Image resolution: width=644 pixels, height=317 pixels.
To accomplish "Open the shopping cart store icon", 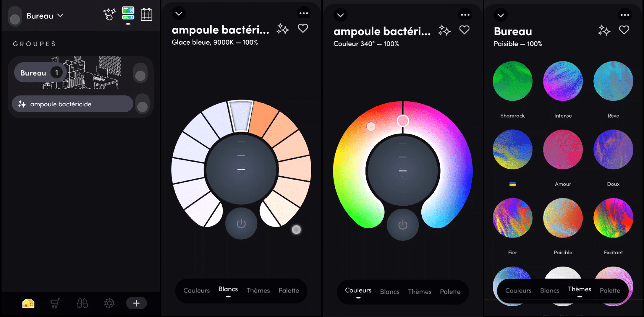I will 55,303.
